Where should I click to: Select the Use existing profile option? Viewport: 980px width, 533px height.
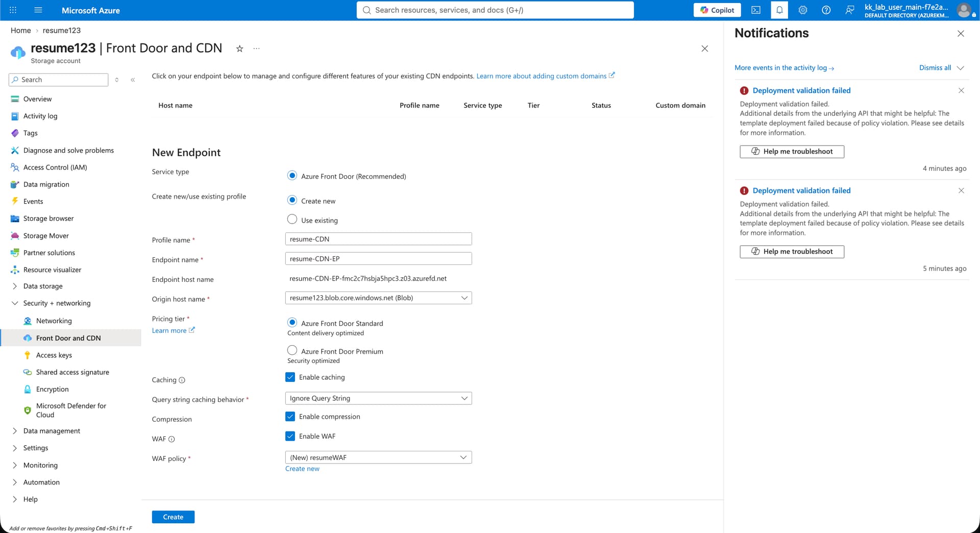point(292,220)
